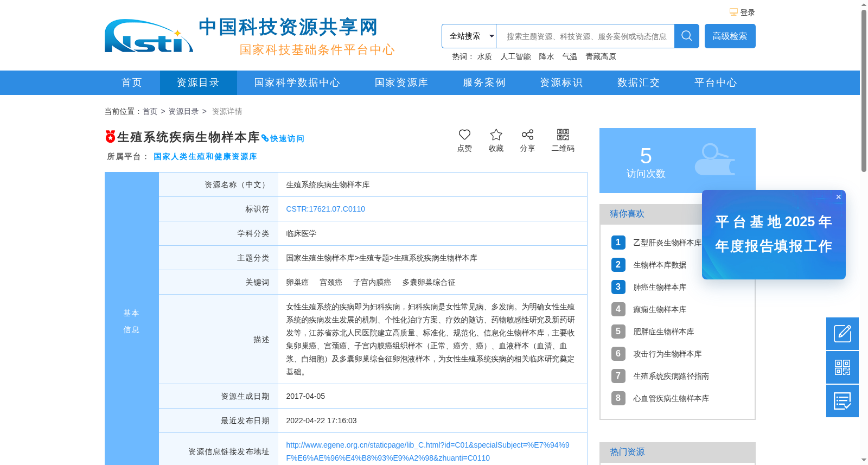Image resolution: width=868 pixels, height=465 pixels.
Task: Focus the search keyword input field
Action: point(585,36)
